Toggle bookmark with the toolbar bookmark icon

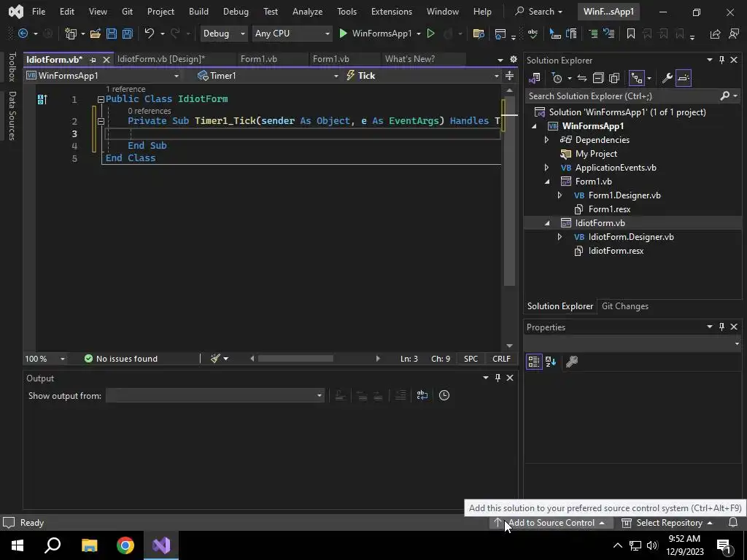[631, 34]
